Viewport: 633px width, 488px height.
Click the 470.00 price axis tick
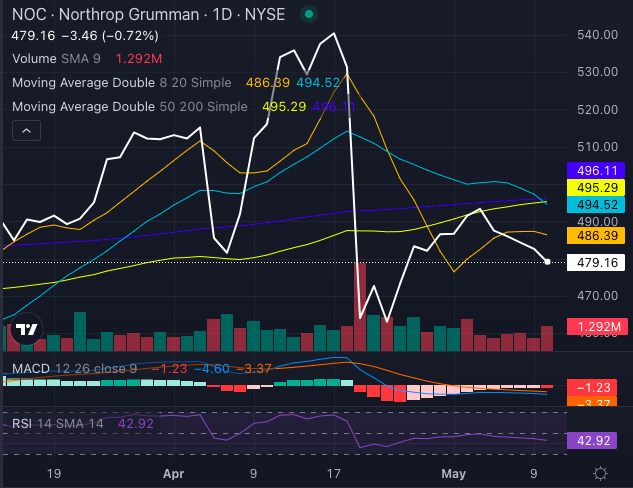point(597,296)
